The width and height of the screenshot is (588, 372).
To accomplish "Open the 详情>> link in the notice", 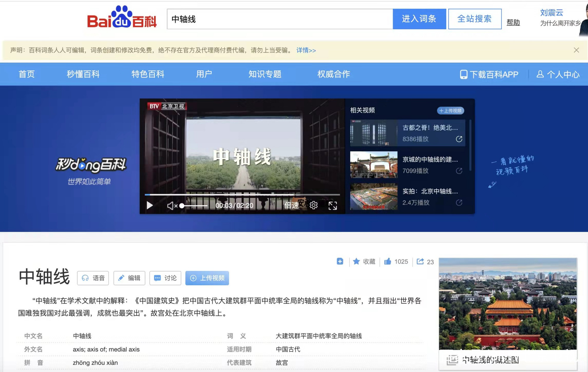I will [x=306, y=50].
